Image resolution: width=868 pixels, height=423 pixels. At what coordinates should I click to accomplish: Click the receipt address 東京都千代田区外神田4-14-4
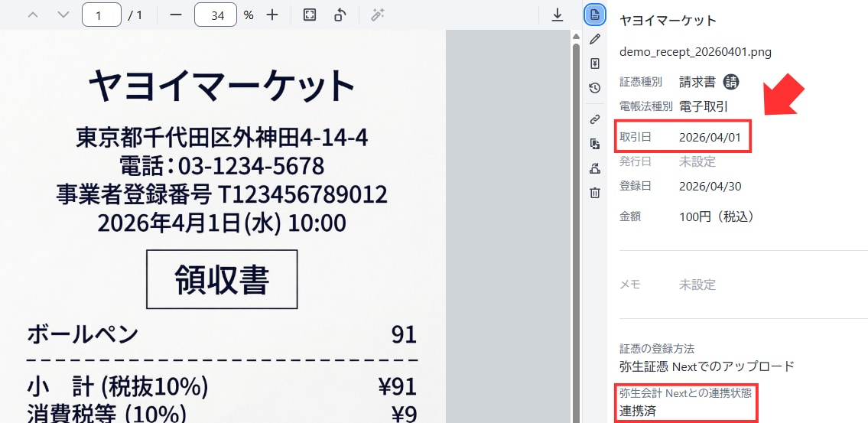(x=222, y=137)
